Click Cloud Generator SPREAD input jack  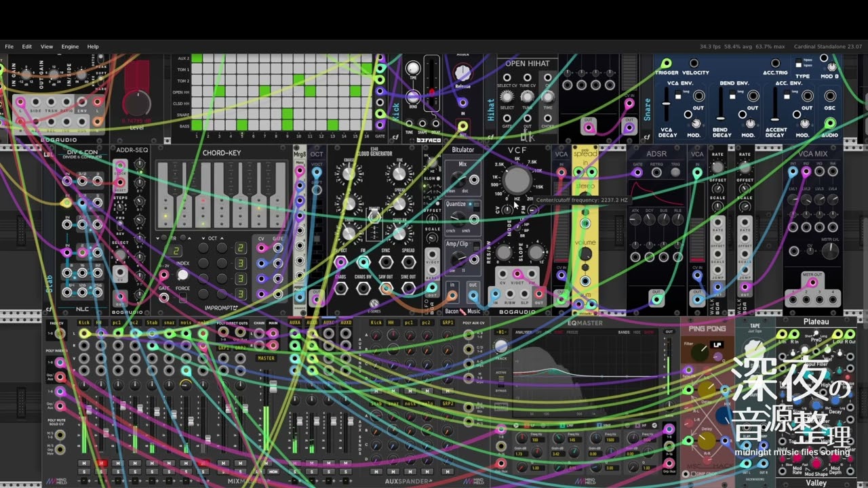pyautogui.click(x=408, y=262)
